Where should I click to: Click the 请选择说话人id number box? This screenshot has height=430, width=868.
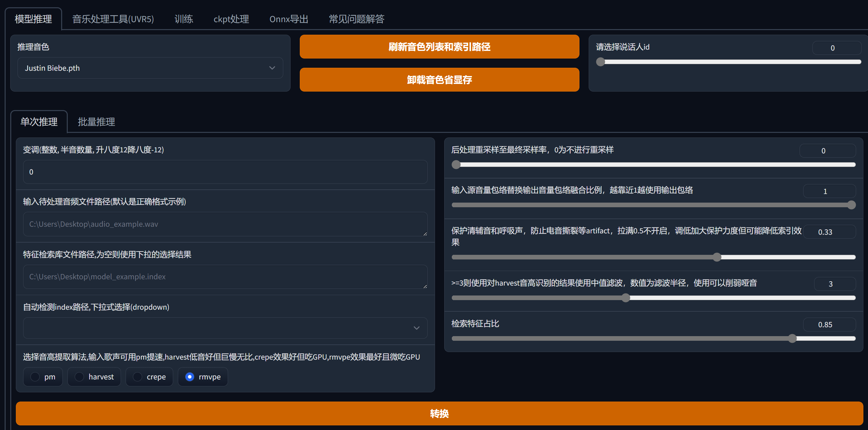[x=836, y=48]
